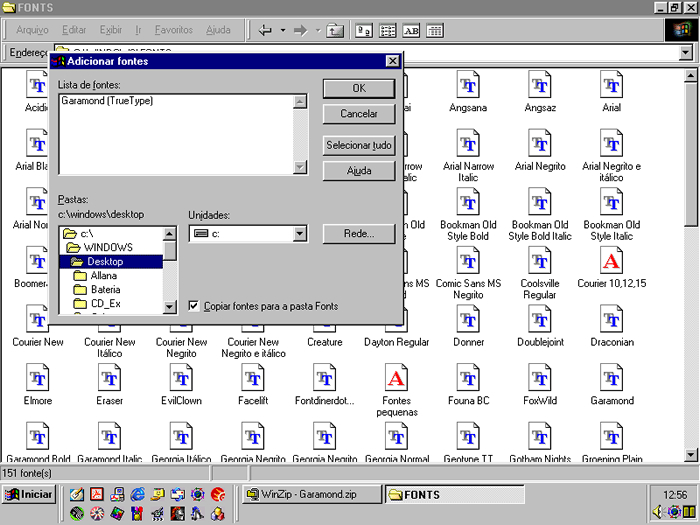Switch to details view toolbar icon

tap(434, 30)
